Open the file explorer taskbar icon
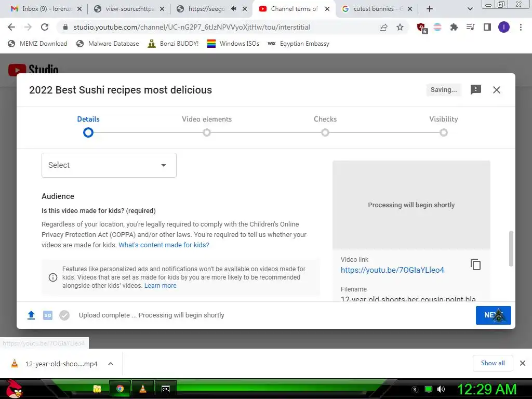Viewport: 532px width, 399px height. [97, 389]
